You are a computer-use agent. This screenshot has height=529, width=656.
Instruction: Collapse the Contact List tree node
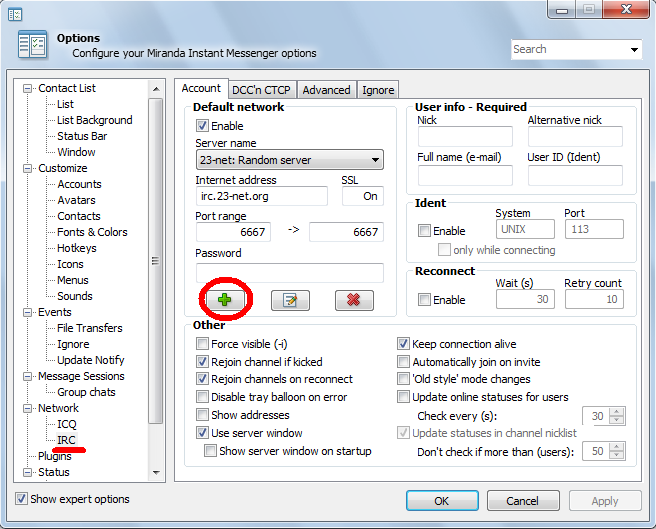[x=28, y=88]
